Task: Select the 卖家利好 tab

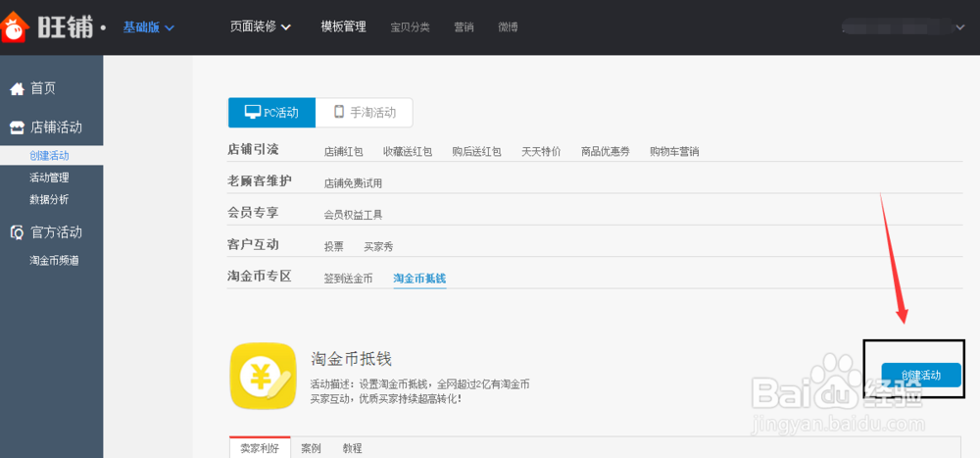Action: click(260, 448)
